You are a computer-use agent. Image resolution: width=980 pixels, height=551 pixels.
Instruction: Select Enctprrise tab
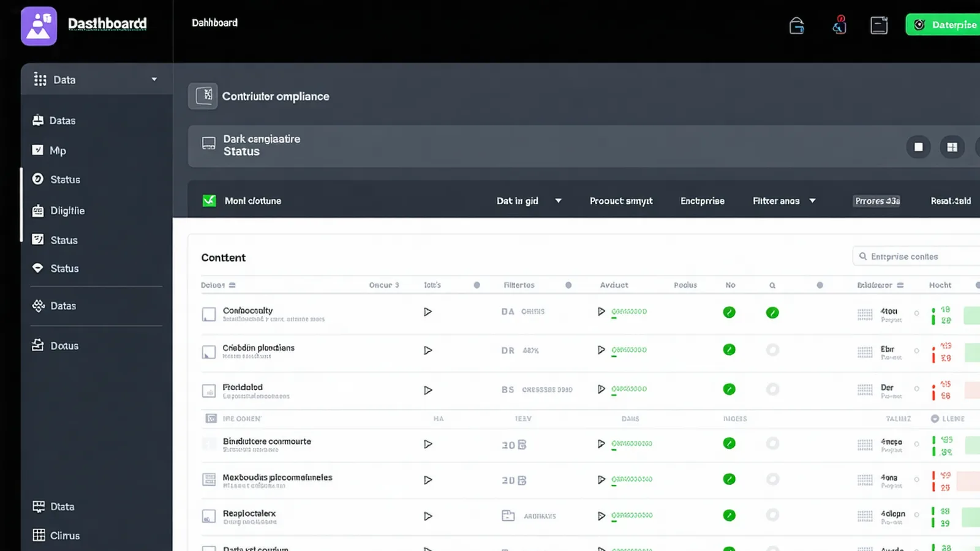click(703, 201)
